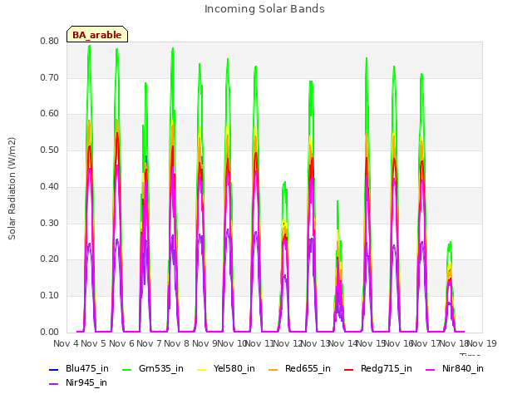Screen dimensions: 532x399
Task: Click the Nov 7 x-axis date label
Action: (x=149, y=343)
